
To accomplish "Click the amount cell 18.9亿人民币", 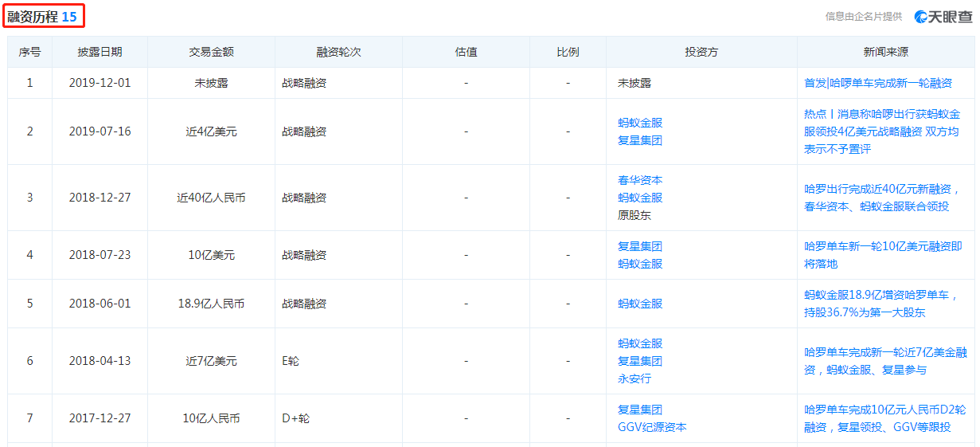I will click(x=211, y=304).
